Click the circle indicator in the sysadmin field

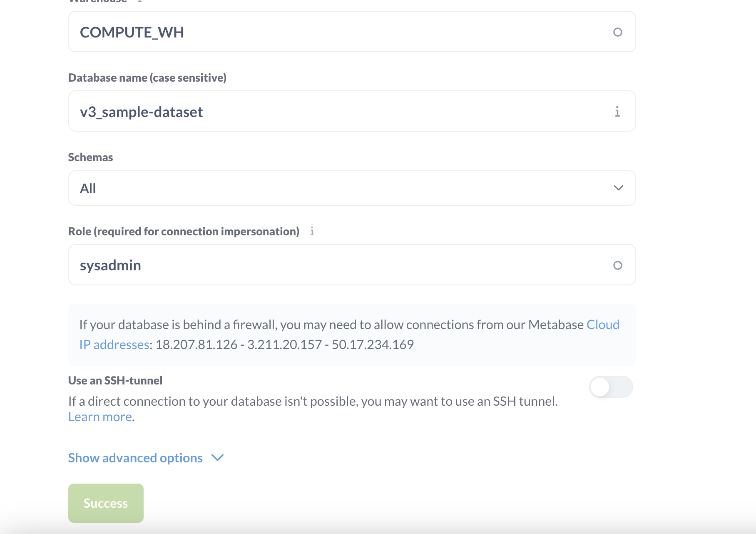click(618, 265)
